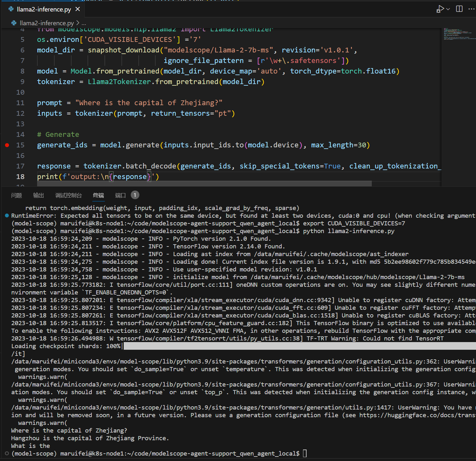Click the 'Loading checkpoint shards' progress bar
Viewport: 476px width, 461px height.
point(300,346)
